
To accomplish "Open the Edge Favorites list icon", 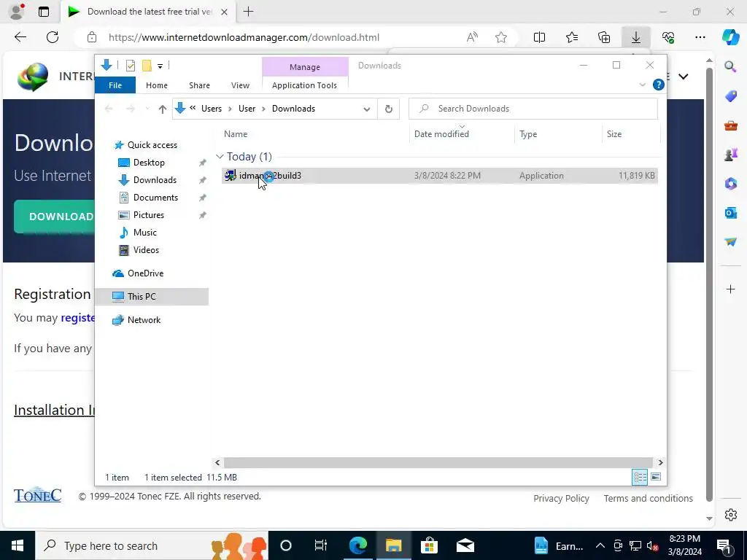I will point(572,37).
